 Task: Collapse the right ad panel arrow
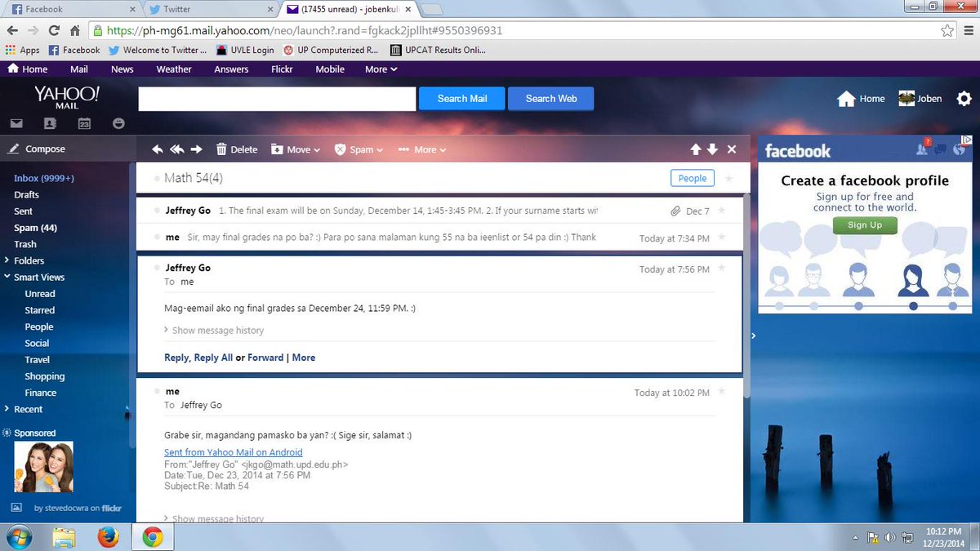(x=752, y=335)
